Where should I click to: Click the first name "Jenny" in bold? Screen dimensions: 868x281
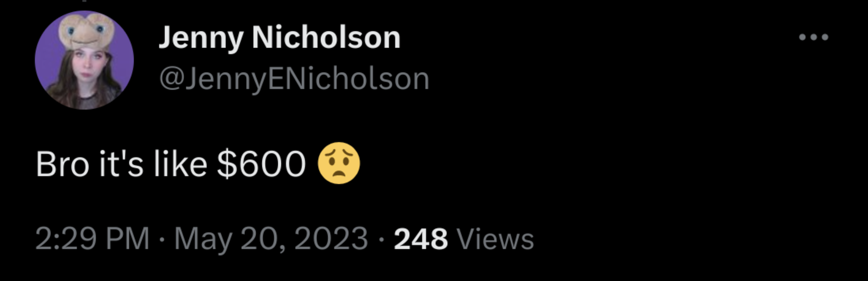point(201,39)
